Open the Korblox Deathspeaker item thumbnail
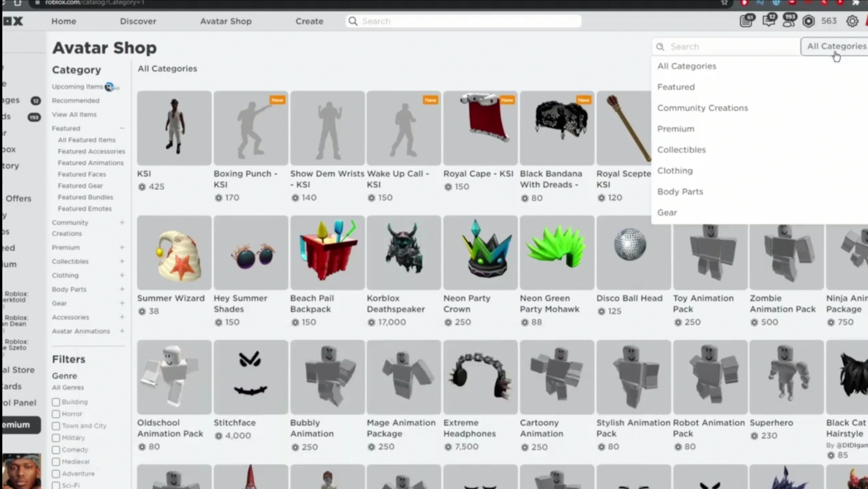 tap(403, 252)
